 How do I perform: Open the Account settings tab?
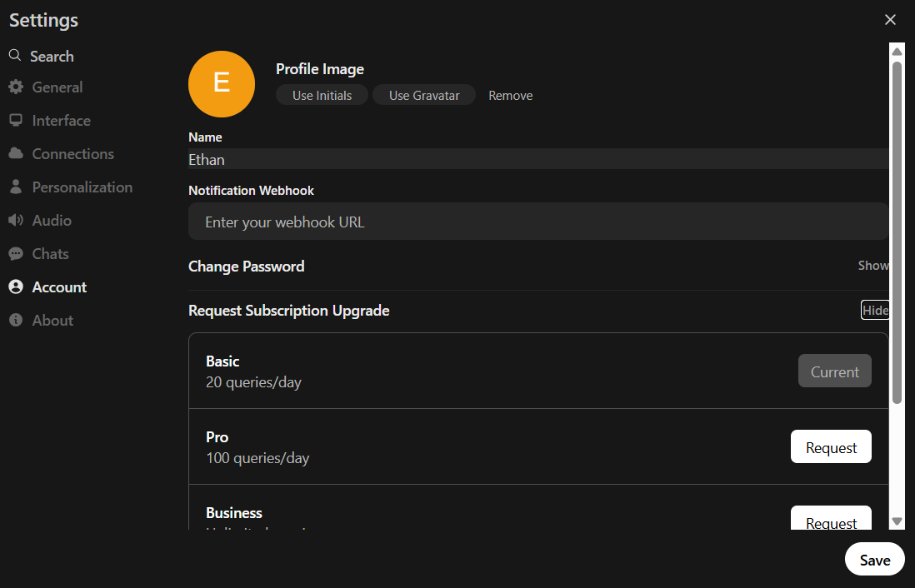(x=59, y=287)
